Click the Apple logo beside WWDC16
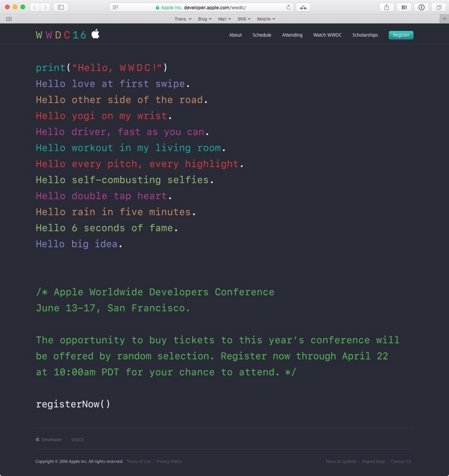Screen dimensions: 449x476 pyautogui.click(x=95, y=34)
